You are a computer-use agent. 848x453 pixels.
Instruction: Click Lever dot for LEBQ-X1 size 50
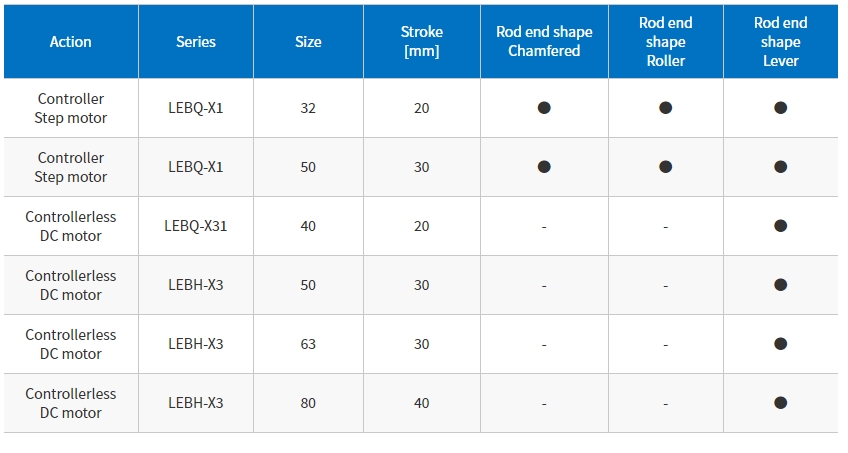[780, 166]
